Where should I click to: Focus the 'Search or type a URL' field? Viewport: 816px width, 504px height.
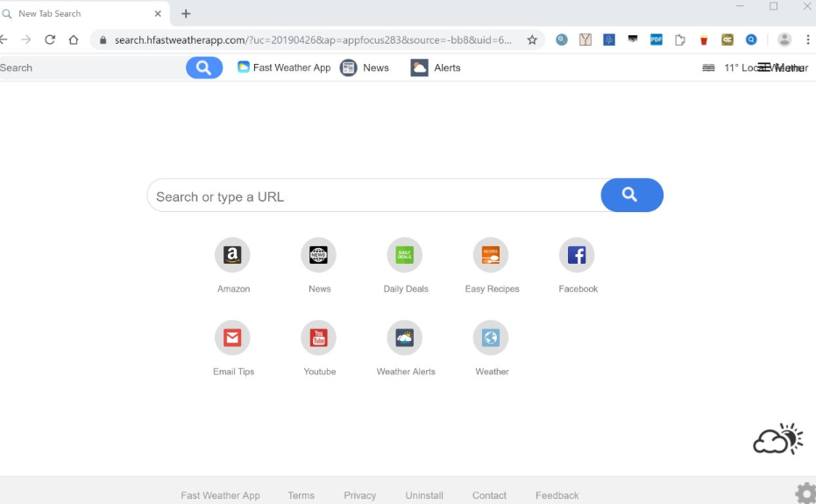[374, 196]
